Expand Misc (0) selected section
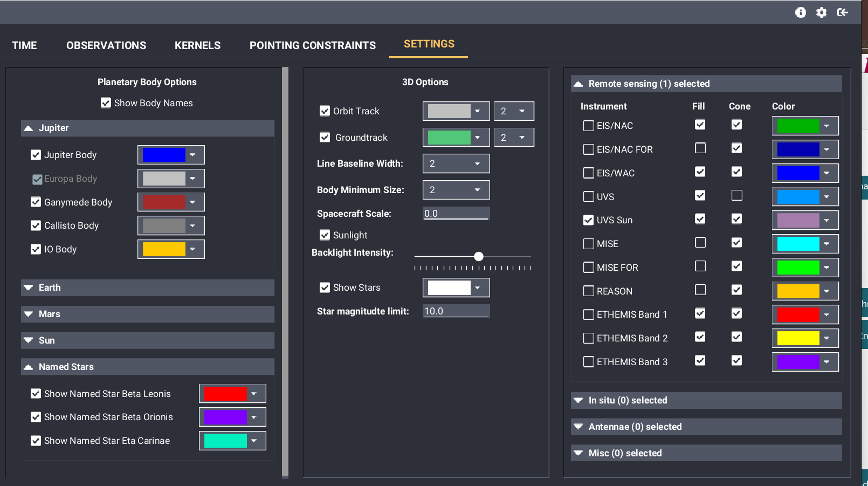Viewport: 868px width, 486px height. 706,453
